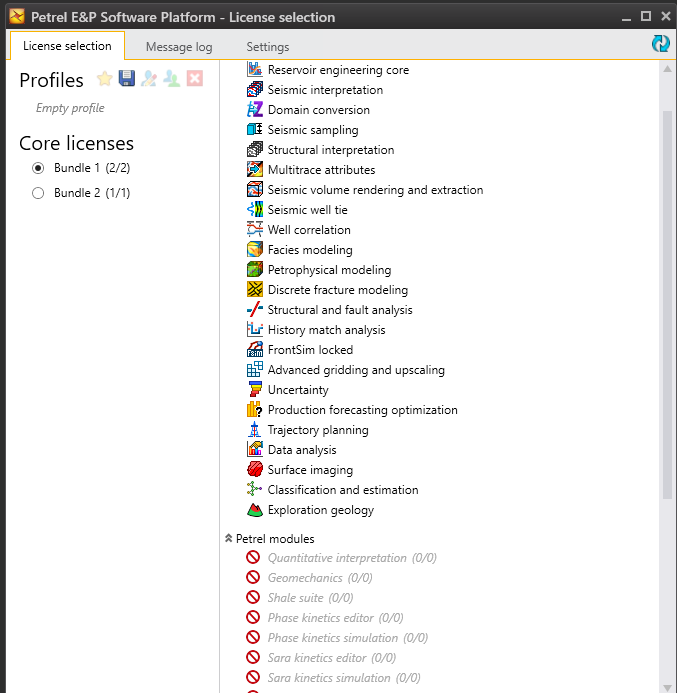Click the Uncertainty license label
Screen dimensions: 677x693
click(x=298, y=390)
